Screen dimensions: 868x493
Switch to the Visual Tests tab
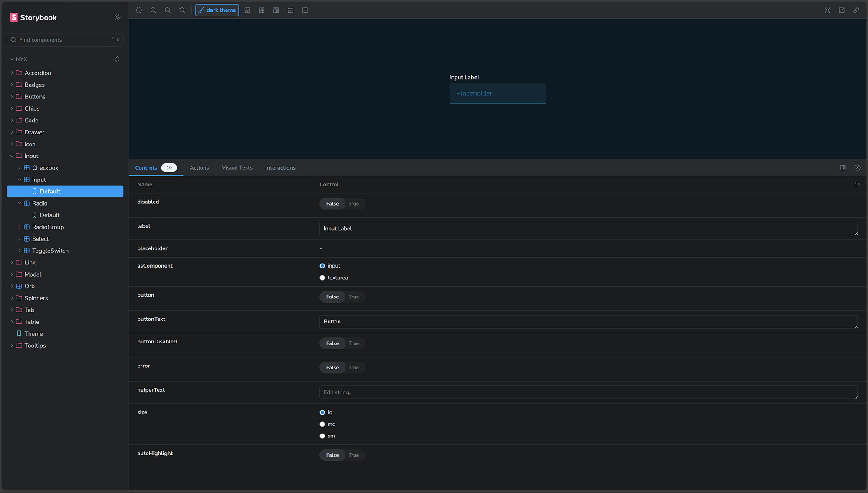pos(237,167)
